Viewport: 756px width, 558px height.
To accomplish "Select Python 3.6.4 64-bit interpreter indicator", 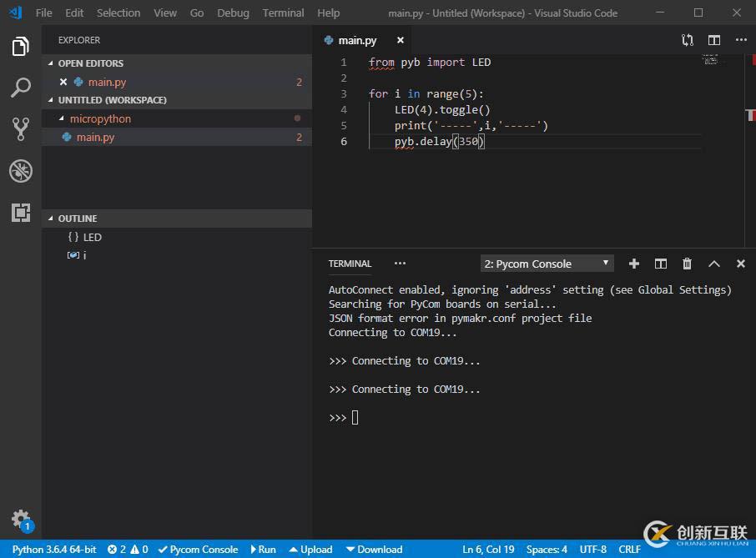I will click(52, 550).
